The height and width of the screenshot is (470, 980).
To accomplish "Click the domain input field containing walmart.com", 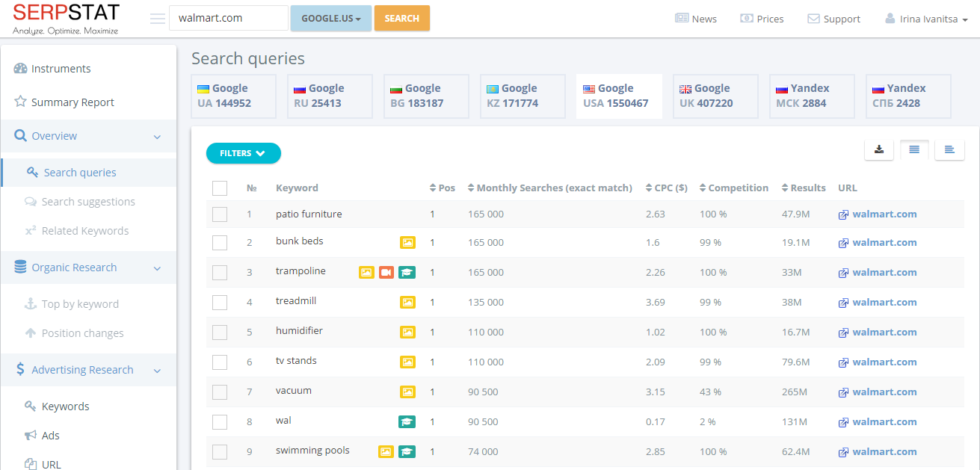I will [x=229, y=18].
